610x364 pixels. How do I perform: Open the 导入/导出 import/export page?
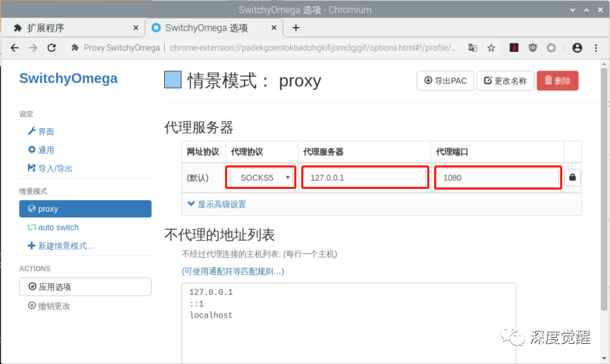click(x=50, y=168)
